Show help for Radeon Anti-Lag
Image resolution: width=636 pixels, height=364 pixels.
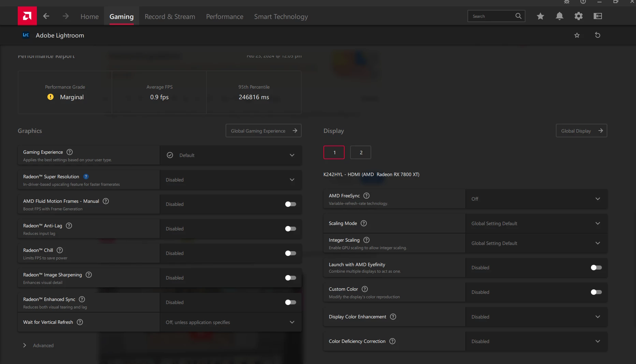click(69, 226)
